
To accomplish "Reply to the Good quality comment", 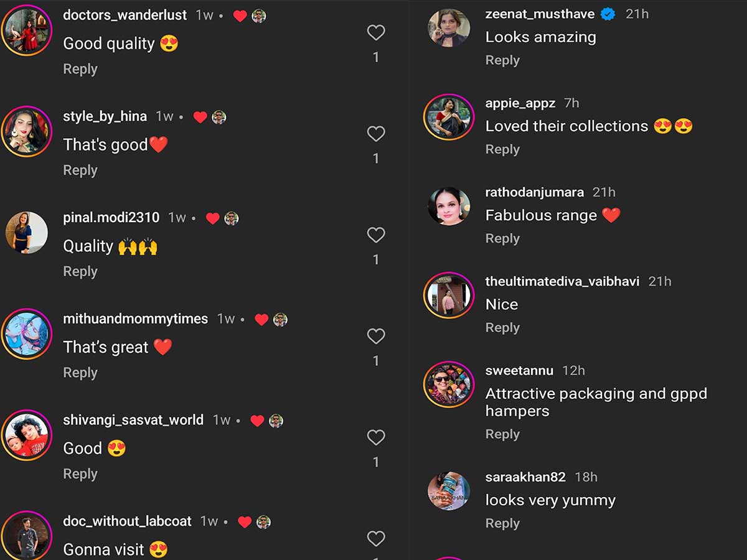I will (80, 69).
